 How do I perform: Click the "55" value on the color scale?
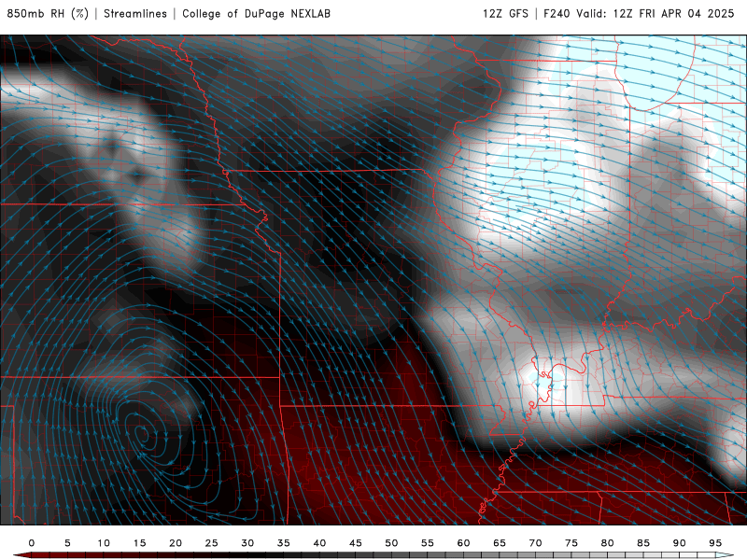coord(428,543)
